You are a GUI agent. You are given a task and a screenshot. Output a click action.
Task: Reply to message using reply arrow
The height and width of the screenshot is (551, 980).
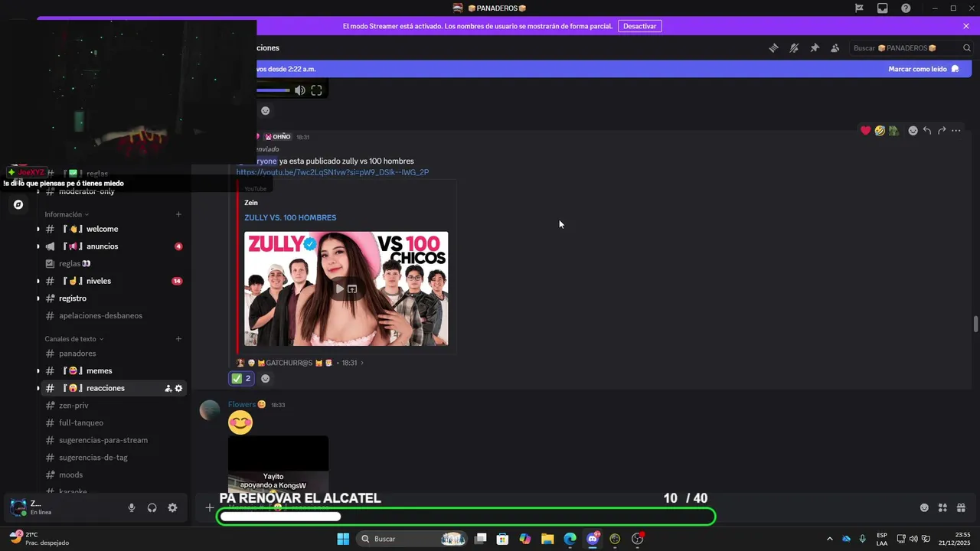tap(927, 131)
